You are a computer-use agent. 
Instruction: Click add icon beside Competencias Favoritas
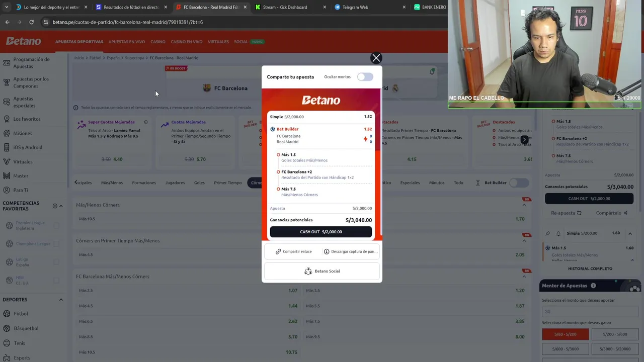[x=55, y=206]
